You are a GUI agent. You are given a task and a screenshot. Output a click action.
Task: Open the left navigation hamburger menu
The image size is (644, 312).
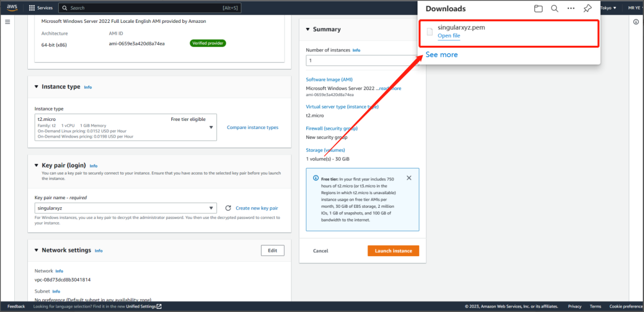pos(8,22)
